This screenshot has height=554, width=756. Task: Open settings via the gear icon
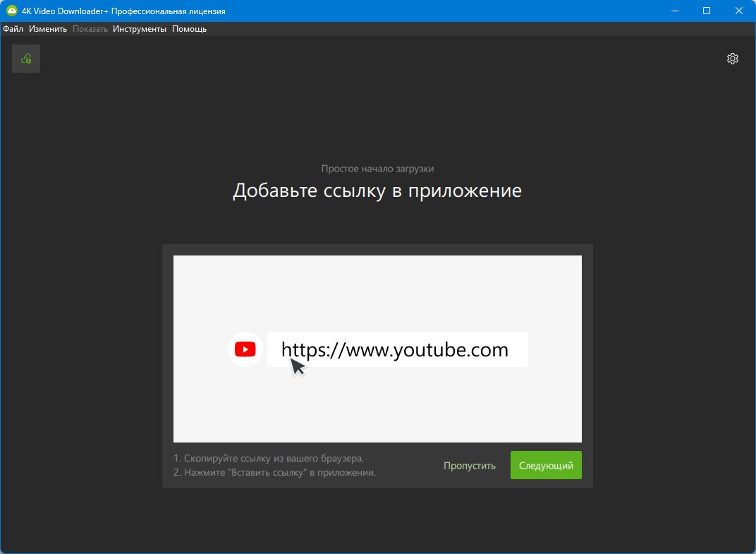[x=732, y=59]
